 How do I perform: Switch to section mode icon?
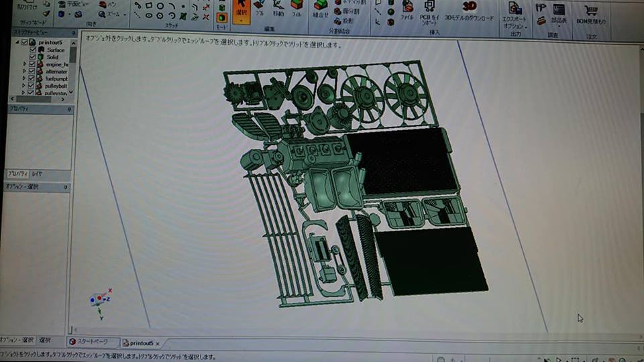click(x=222, y=7)
